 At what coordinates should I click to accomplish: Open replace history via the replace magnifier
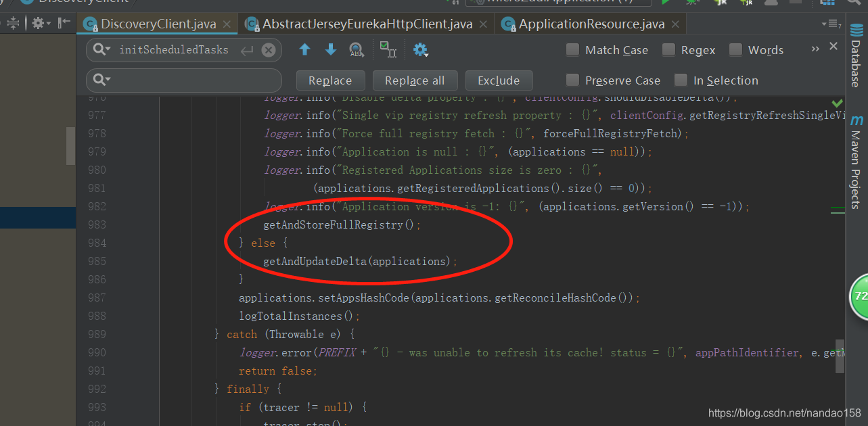pyautogui.click(x=102, y=80)
